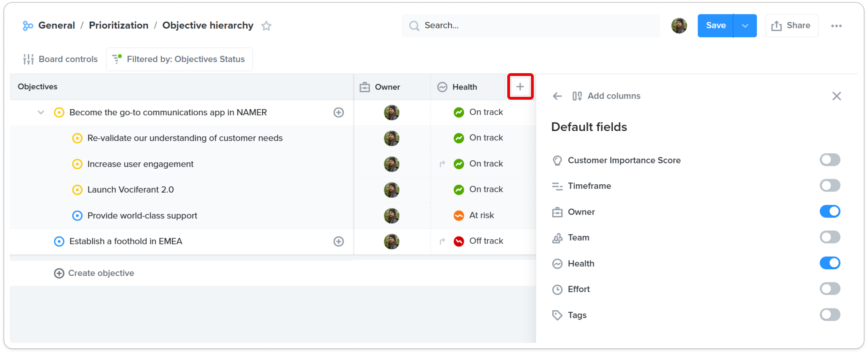The image size is (868, 354).
Task: Click the Objective hierarchy title
Action: tap(208, 25)
